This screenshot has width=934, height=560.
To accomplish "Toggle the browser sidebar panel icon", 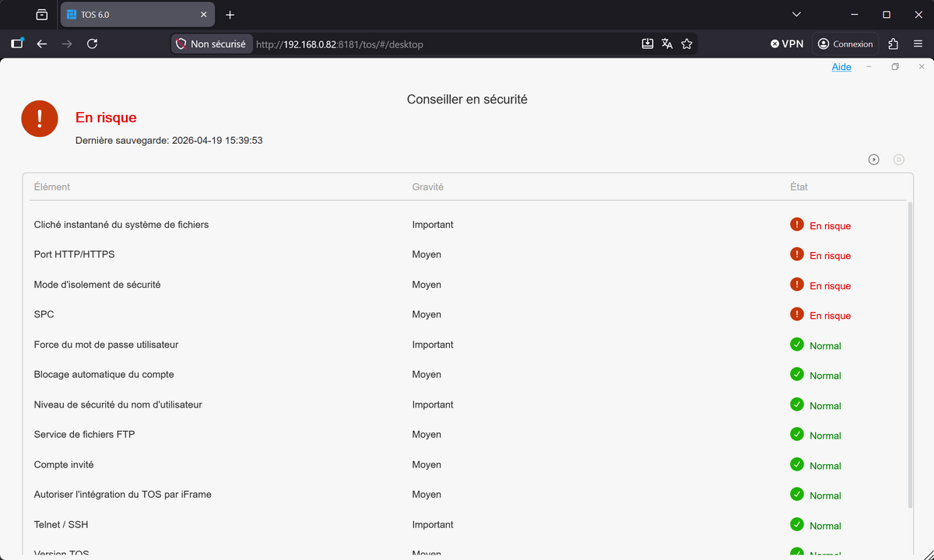I will click(17, 44).
